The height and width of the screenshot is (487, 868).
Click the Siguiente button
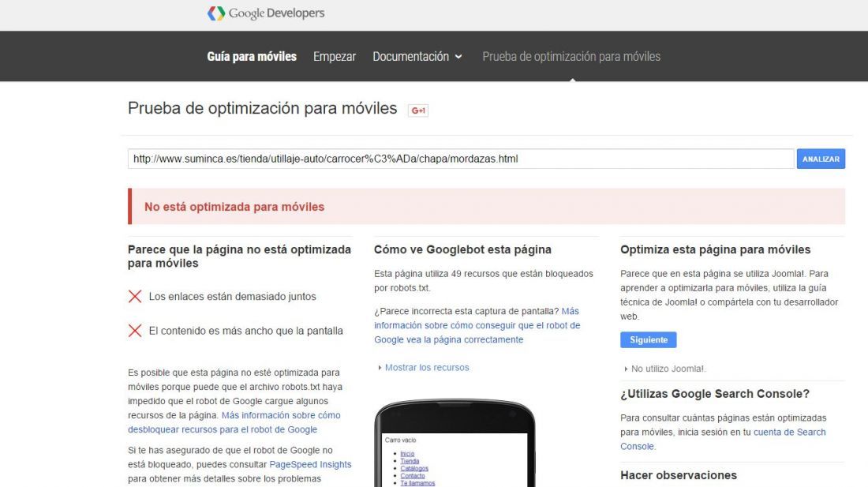pos(648,339)
